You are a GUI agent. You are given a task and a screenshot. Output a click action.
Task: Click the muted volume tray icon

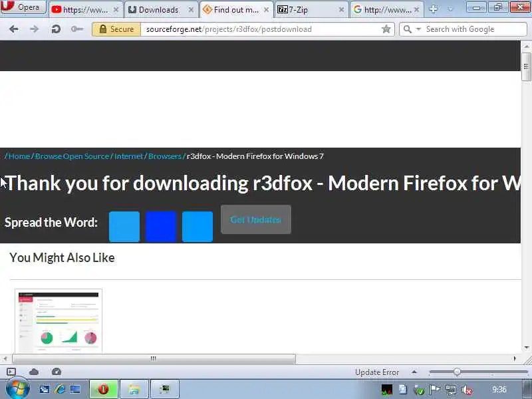(x=467, y=390)
